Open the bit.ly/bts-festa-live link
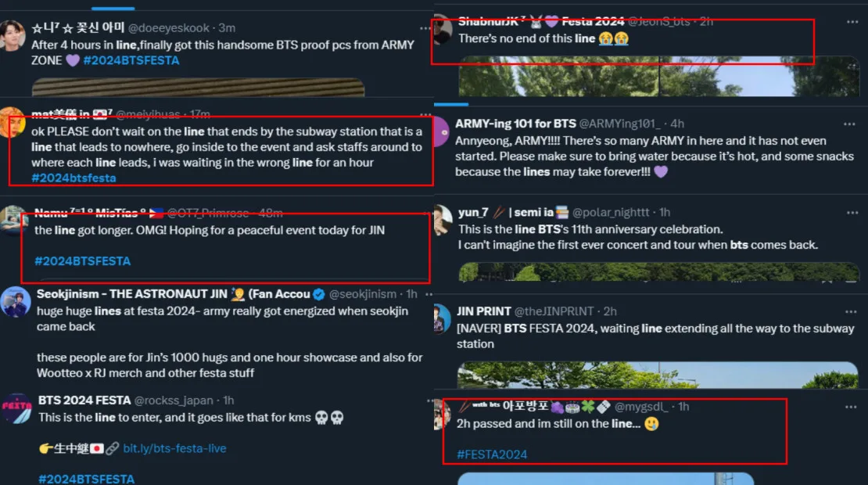 [x=174, y=448]
